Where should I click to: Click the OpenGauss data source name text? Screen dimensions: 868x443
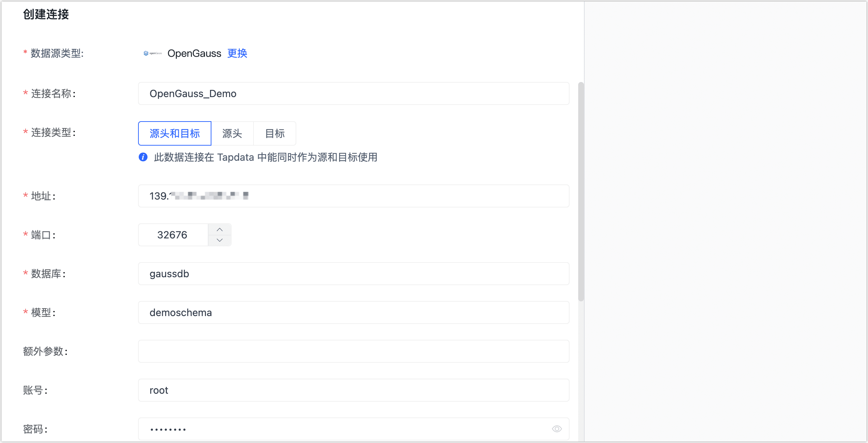click(194, 53)
